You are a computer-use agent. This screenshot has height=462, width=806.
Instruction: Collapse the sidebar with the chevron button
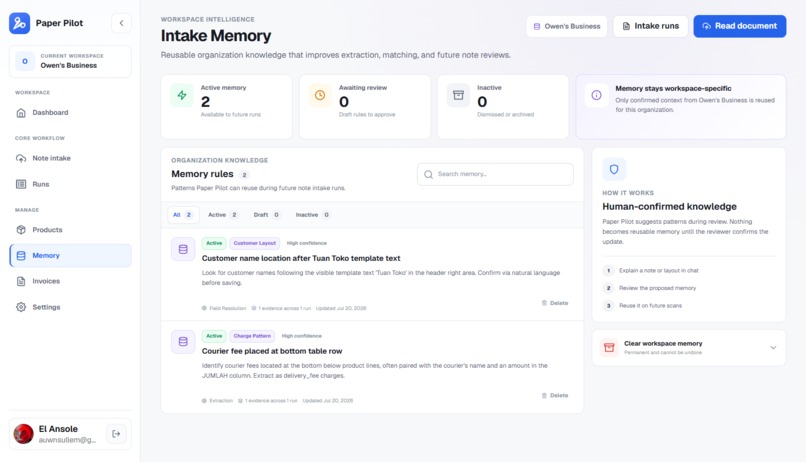tap(121, 23)
